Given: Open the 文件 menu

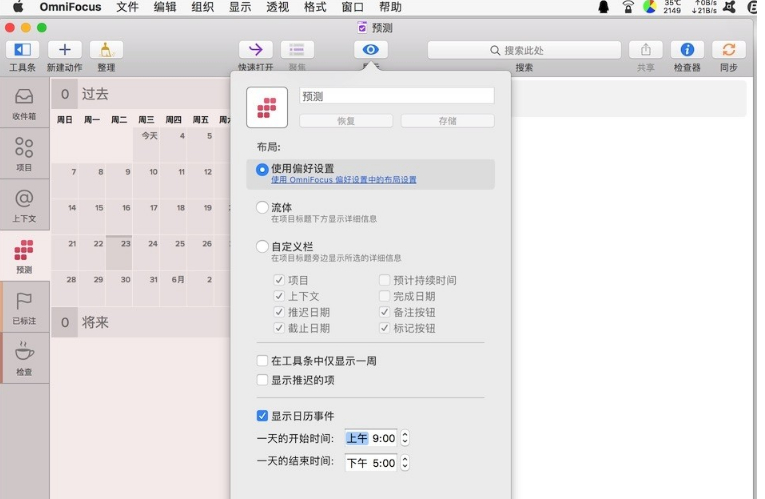Looking at the screenshot, I should click(x=127, y=7).
